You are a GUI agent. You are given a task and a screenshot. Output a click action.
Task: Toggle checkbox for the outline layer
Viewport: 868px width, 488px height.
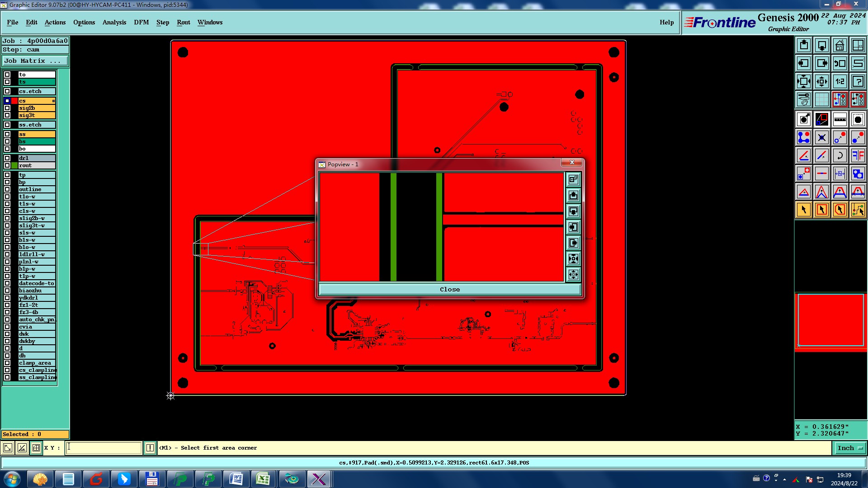(7, 189)
